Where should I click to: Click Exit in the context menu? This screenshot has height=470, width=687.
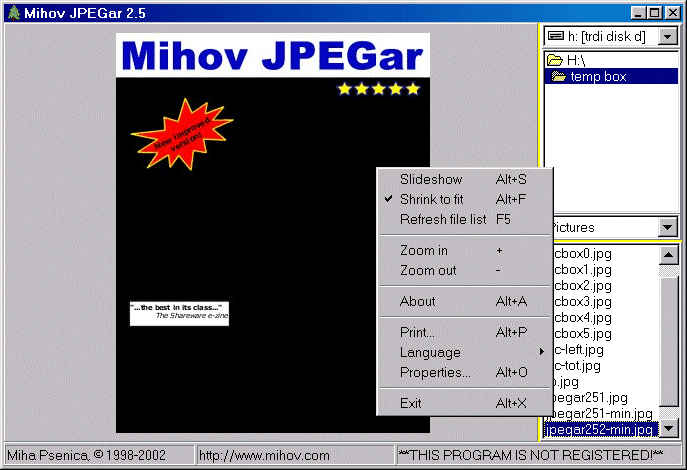click(410, 403)
